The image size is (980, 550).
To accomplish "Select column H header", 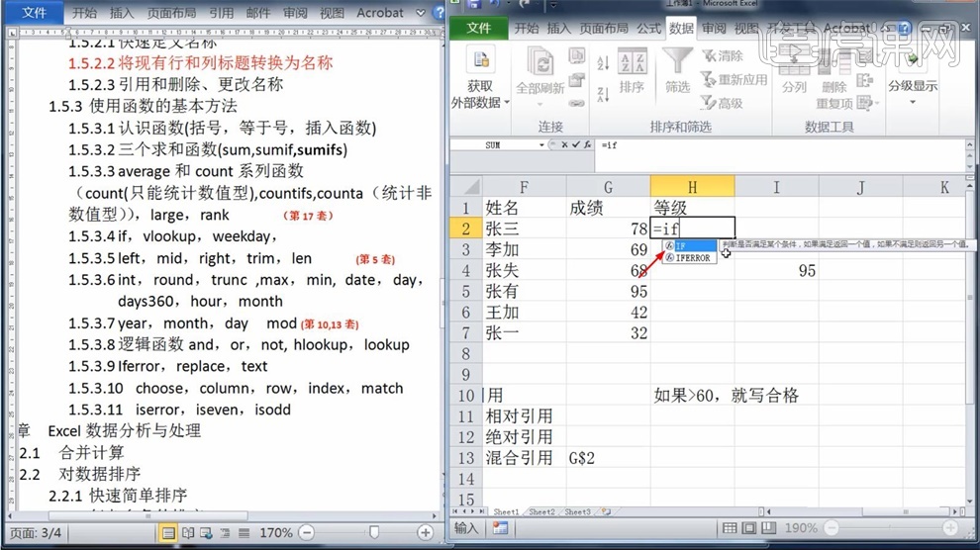I will [693, 187].
